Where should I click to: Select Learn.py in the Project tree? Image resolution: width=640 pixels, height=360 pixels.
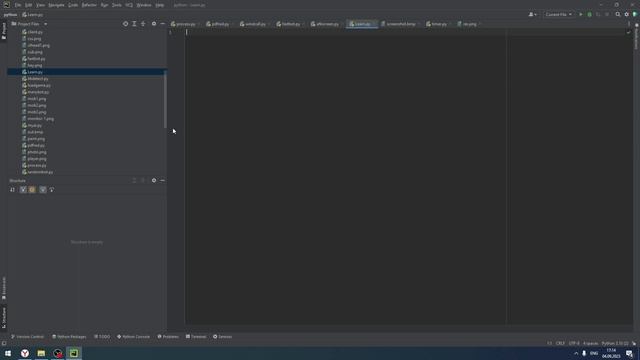87,72
